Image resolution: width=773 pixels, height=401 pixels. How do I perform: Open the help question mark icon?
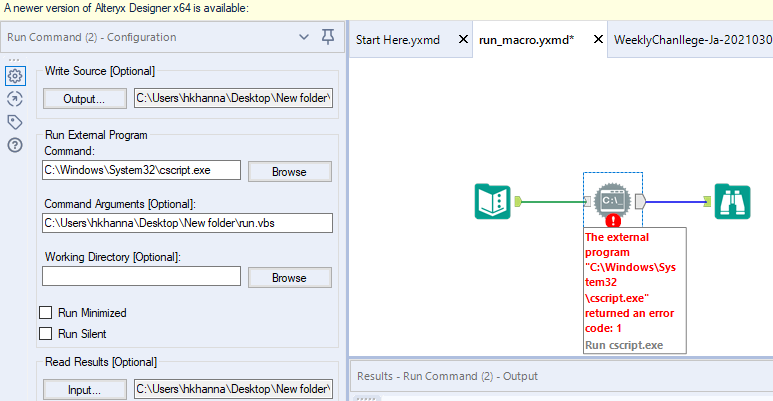pyautogui.click(x=15, y=145)
